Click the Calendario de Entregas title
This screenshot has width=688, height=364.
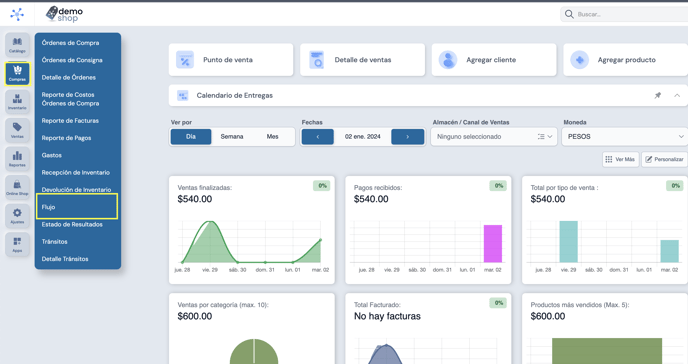click(235, 96)
